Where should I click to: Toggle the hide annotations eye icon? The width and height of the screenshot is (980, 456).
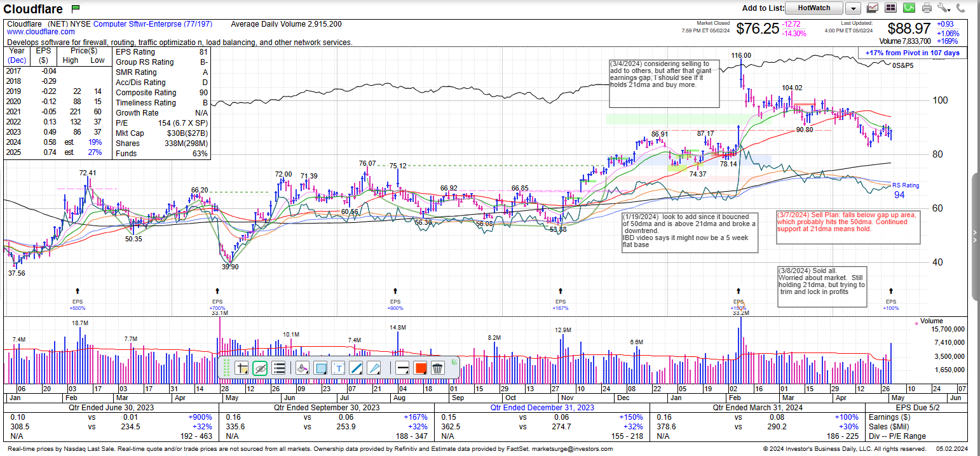[259, 368]
